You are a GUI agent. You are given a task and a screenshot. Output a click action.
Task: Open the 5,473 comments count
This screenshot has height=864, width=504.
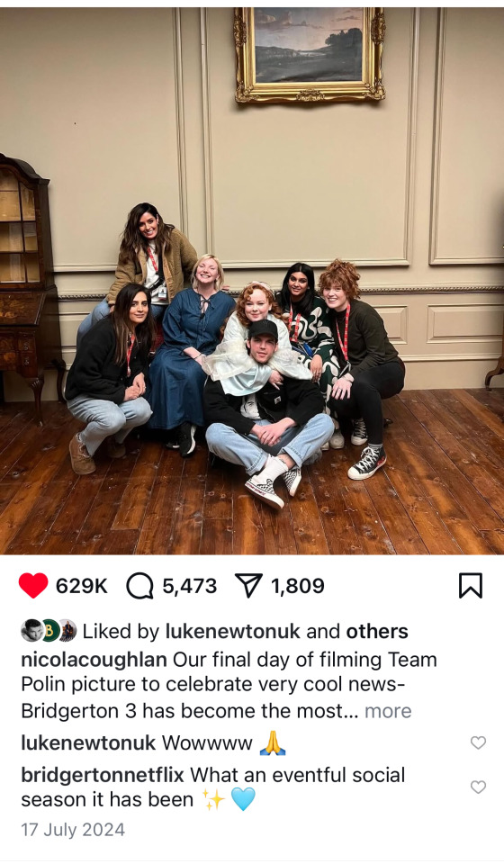(x=190, y=586)
